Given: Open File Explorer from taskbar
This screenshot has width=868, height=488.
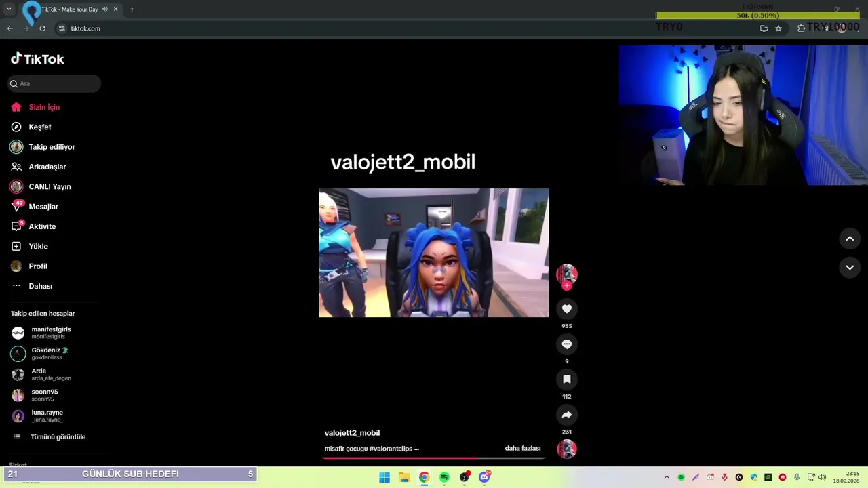Looking at the screenshot, I should pyautogui.click(x=404, y=477).
